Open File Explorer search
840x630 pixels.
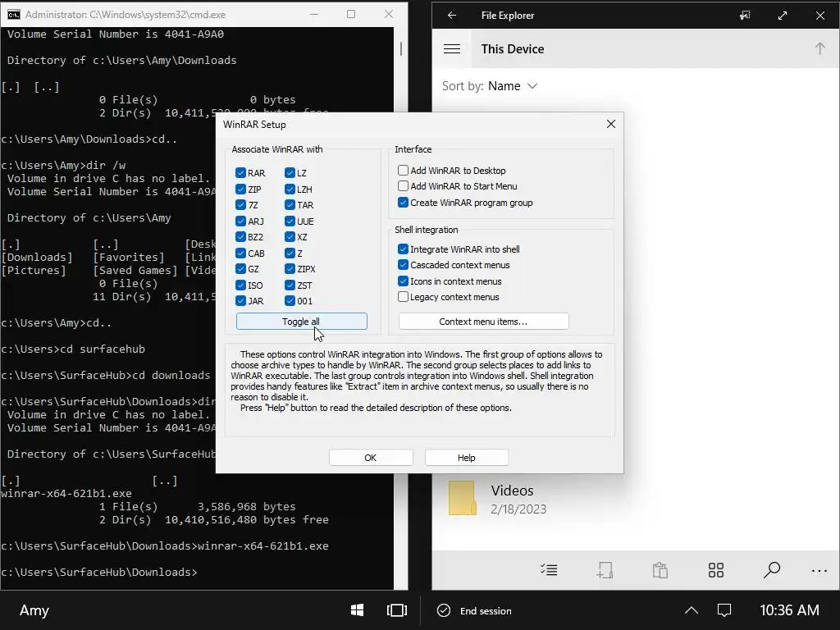click(x=771, y=570)
